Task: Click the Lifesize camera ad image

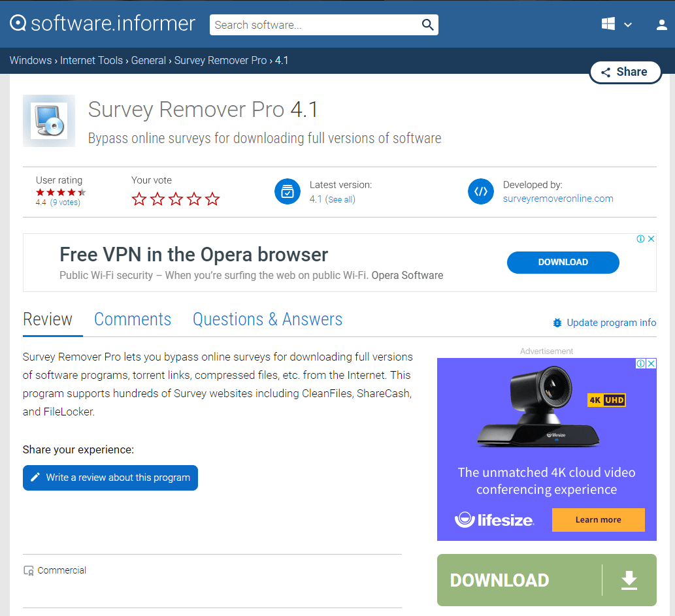Action: pyautogui.click(x=538, y=407)
